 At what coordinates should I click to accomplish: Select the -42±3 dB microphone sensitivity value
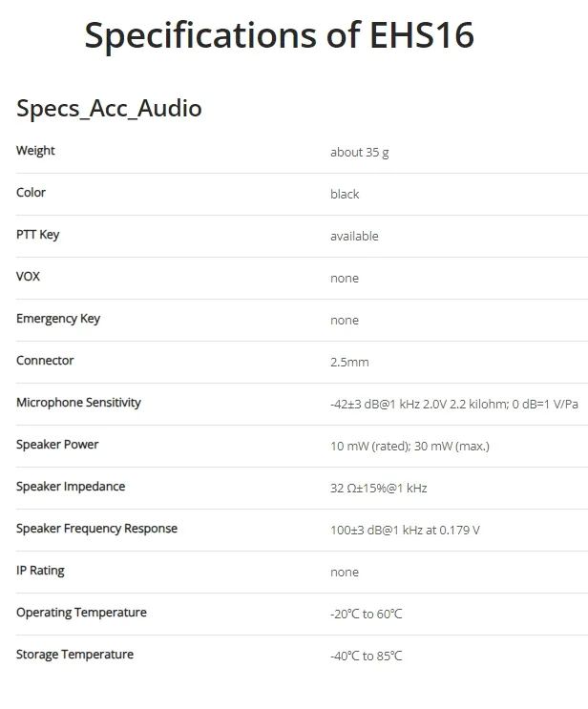pyautogui.click(x=454, y=405)
